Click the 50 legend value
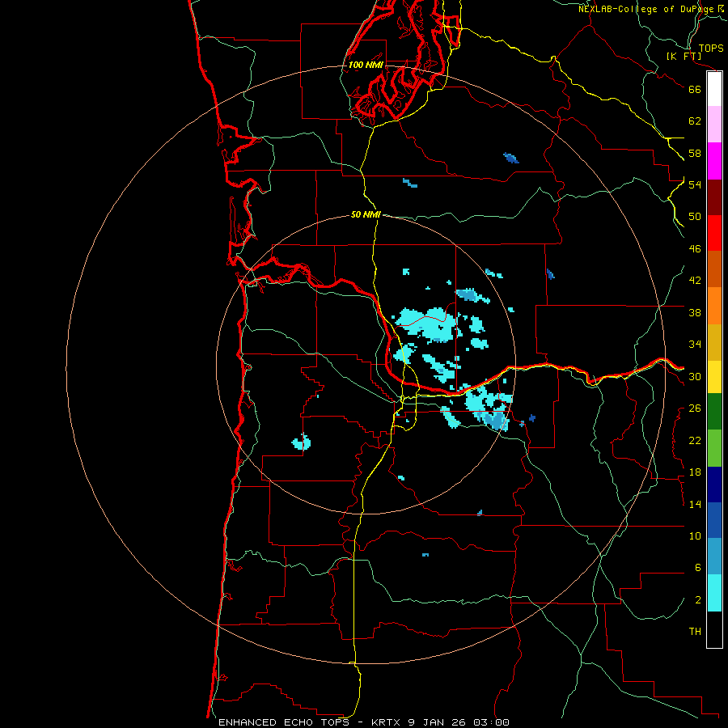The image size is (728, 728). 695,217
